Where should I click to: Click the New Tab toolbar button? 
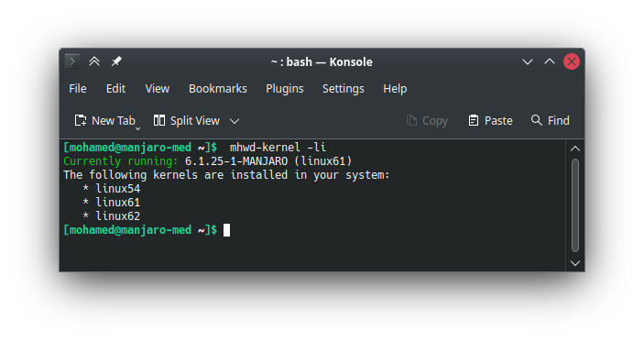[x=104, y=120]
